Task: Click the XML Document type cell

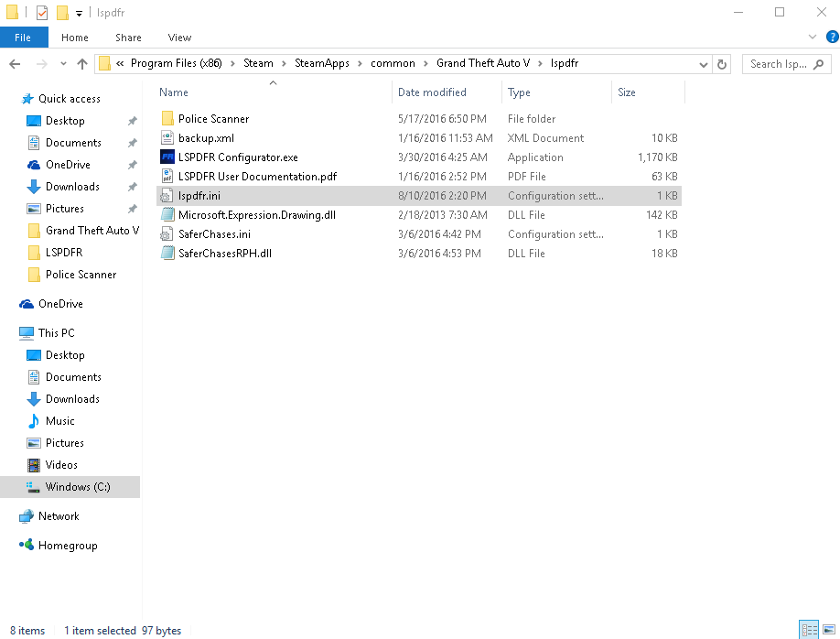Action: click(x=546, y=137)
